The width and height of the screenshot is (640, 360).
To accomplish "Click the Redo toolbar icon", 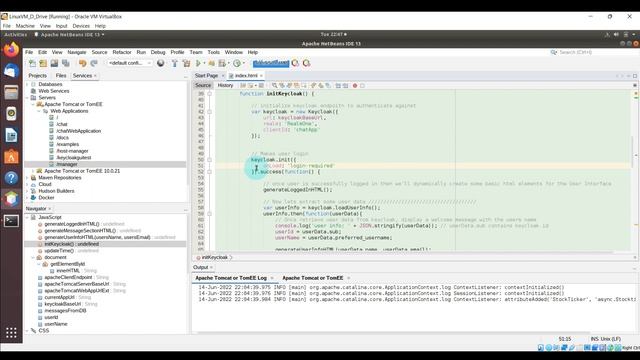I will pyautogui.click(x=94, y=63).
